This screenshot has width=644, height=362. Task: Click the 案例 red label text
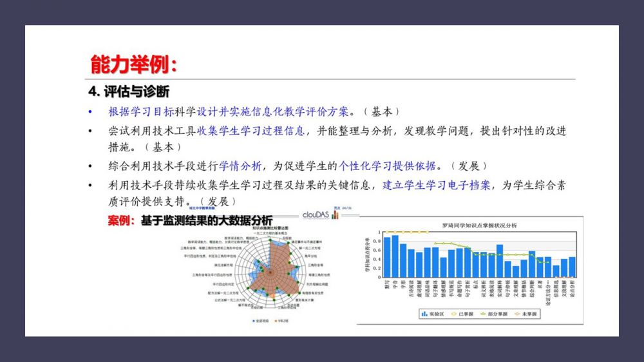(x=121, y=221)
